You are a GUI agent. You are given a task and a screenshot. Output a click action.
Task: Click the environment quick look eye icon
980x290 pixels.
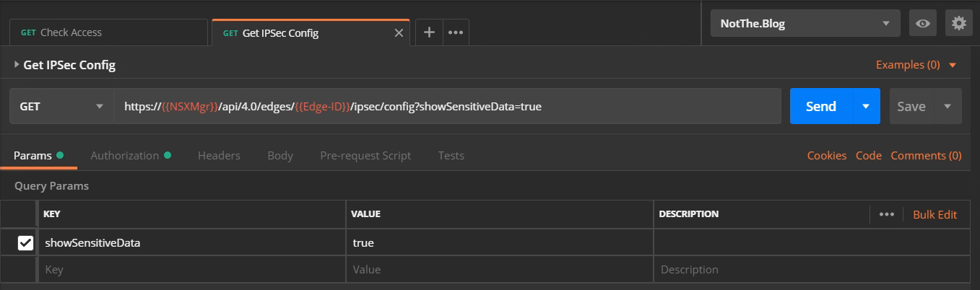pos(922,24)
